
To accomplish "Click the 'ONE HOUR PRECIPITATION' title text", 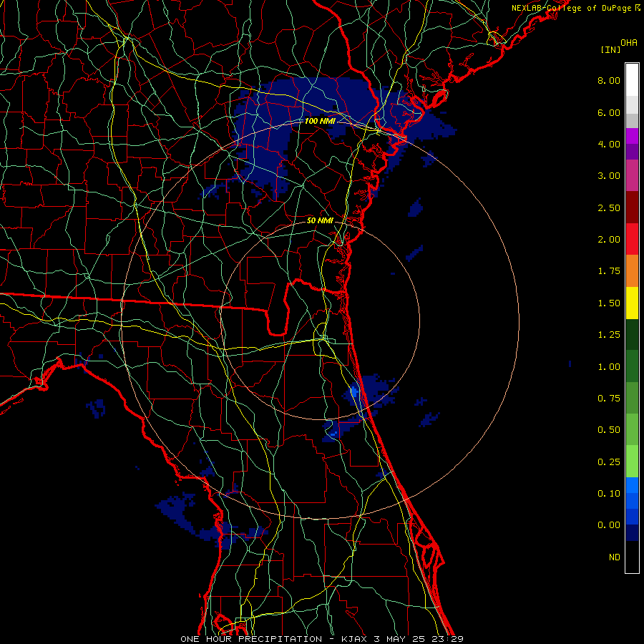I will [251, 639].
